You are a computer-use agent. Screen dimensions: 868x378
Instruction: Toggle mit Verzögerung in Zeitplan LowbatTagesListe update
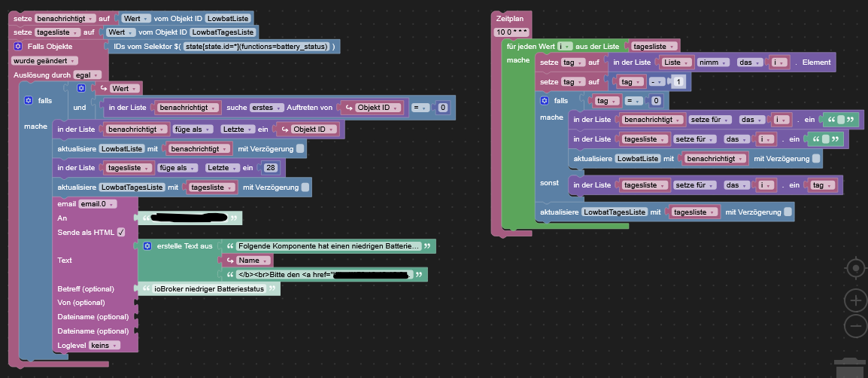click(788, 212)
